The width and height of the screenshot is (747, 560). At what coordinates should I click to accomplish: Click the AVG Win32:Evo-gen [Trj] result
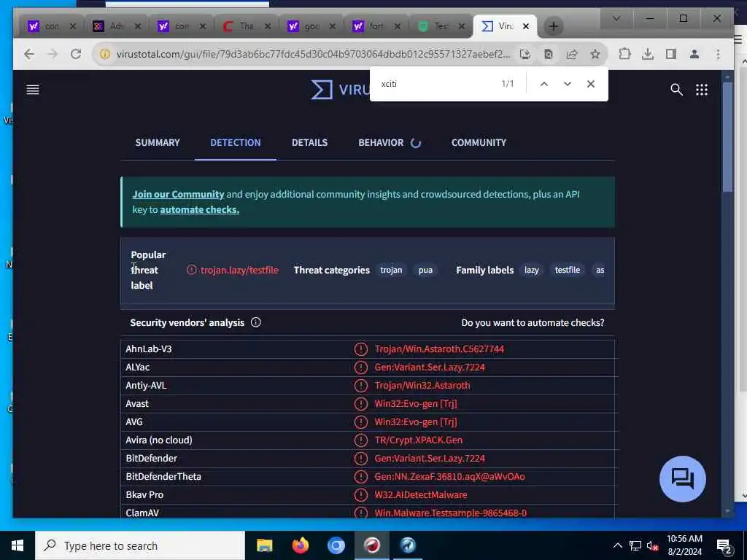pyautogui.click(x=416, y=422)
